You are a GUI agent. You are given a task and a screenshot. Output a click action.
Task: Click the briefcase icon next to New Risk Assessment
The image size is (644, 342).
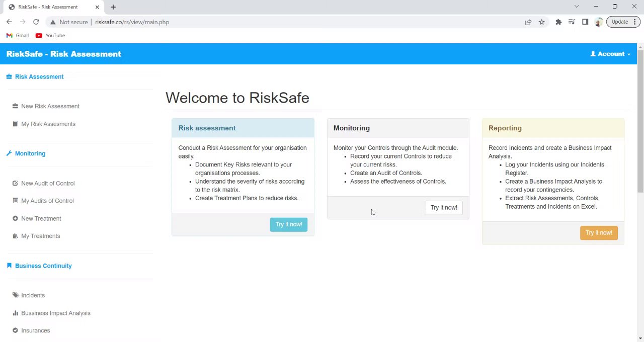15,106
